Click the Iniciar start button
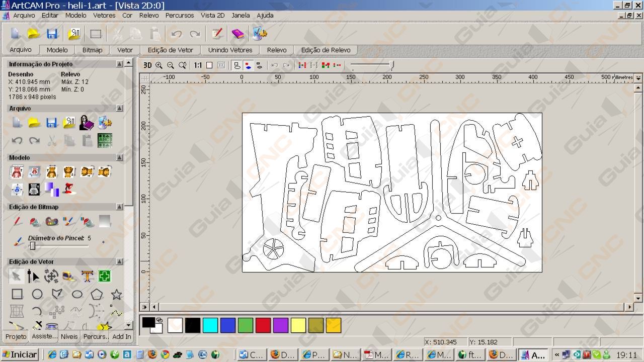The image size is (644, 362). (20, 354)
